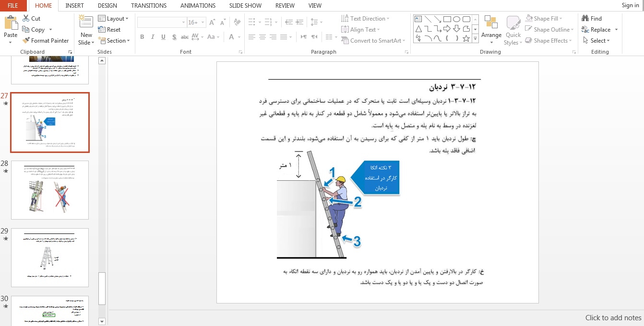644x326 pixels.
Task: Toggle text Shadow effect
Action: click(174, 37)
